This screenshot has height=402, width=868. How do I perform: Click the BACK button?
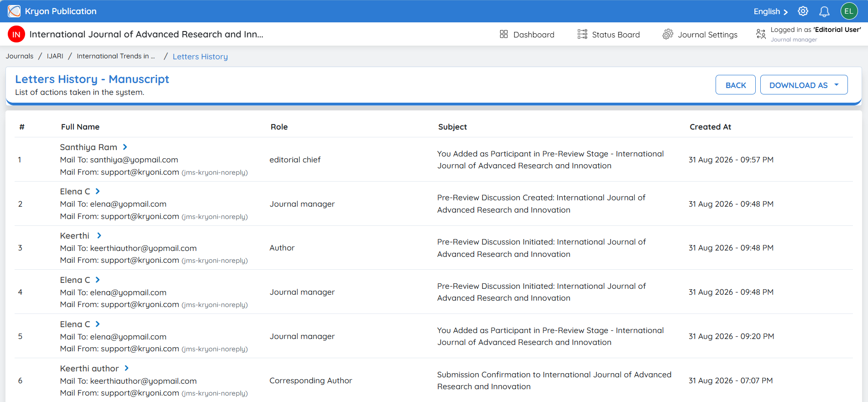pyautogui.click(x=735, y=85)
